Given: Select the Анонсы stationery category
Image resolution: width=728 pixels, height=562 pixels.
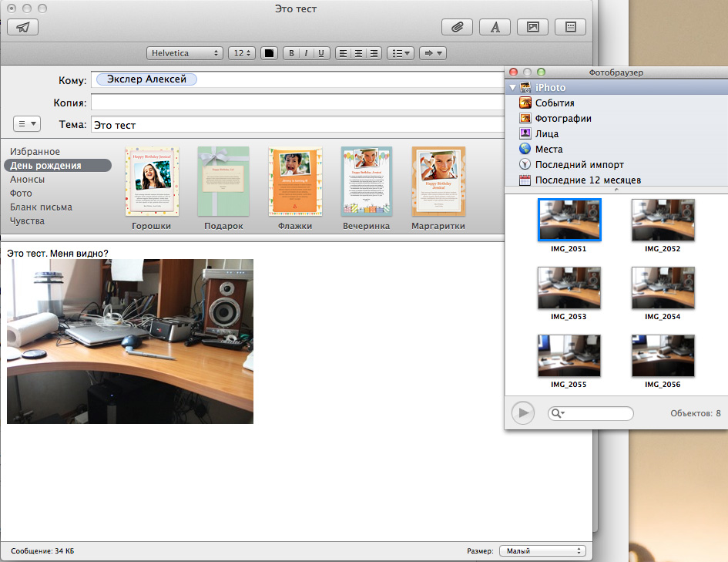Looking at the screenshot, I should [x=27, y=180].
